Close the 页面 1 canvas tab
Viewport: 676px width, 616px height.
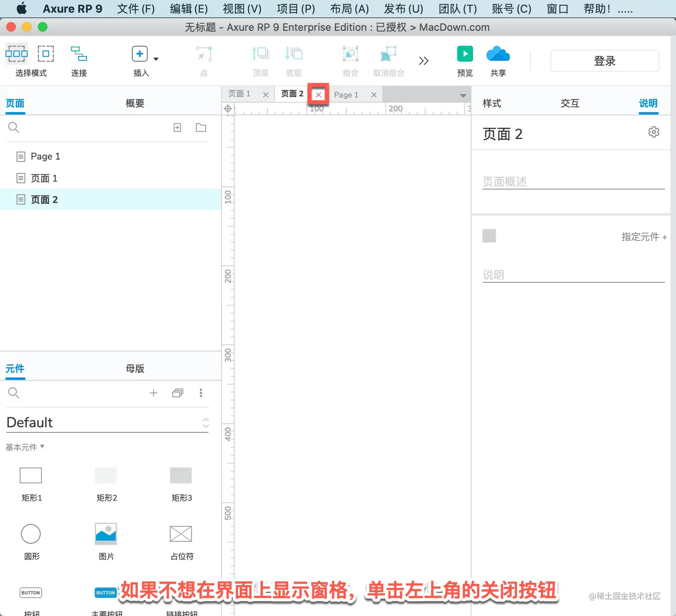coord(266,95)
